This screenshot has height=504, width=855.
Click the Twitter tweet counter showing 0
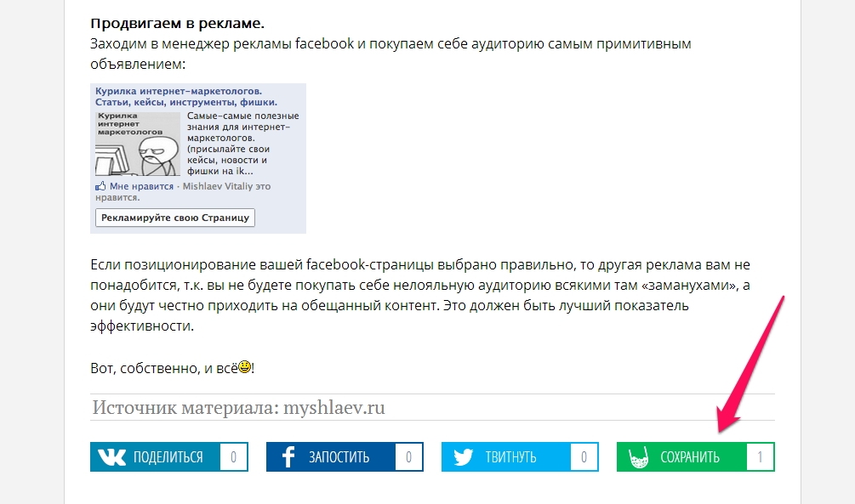click(x=584, y=457)
